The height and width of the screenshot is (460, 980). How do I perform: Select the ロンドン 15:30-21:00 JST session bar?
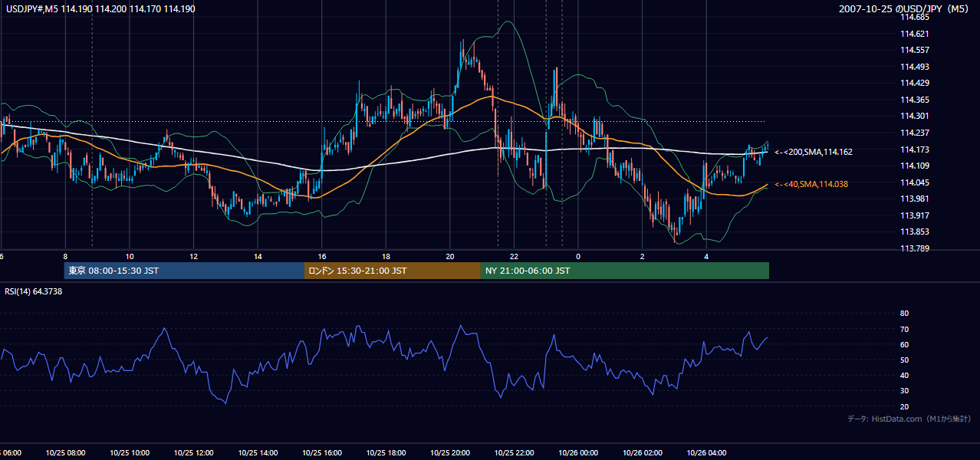coord(393,271)
